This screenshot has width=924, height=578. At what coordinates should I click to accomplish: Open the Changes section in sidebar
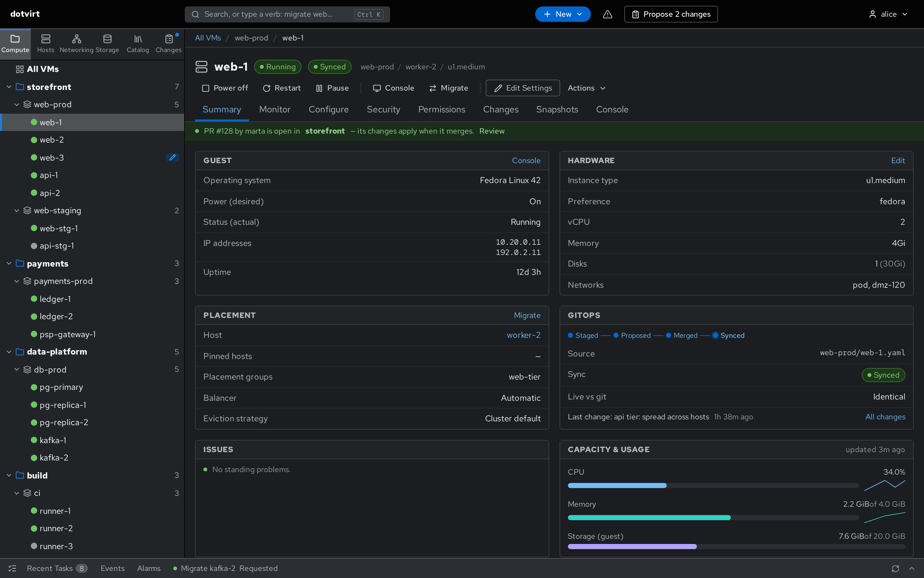(x=168, y=44)
